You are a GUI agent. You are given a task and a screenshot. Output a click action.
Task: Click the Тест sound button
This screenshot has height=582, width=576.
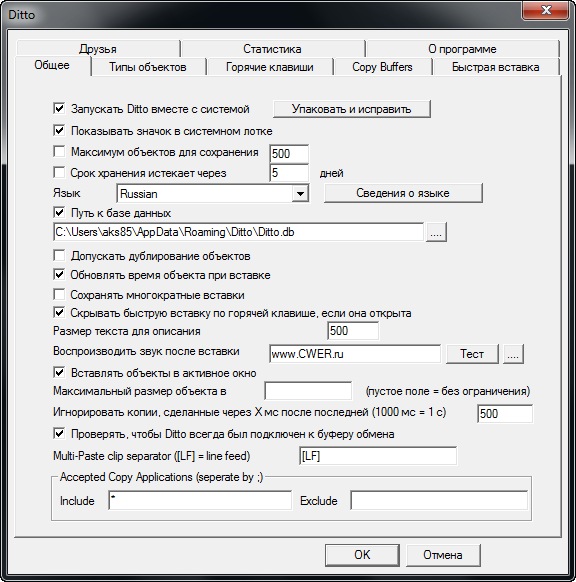pos(472,354)
